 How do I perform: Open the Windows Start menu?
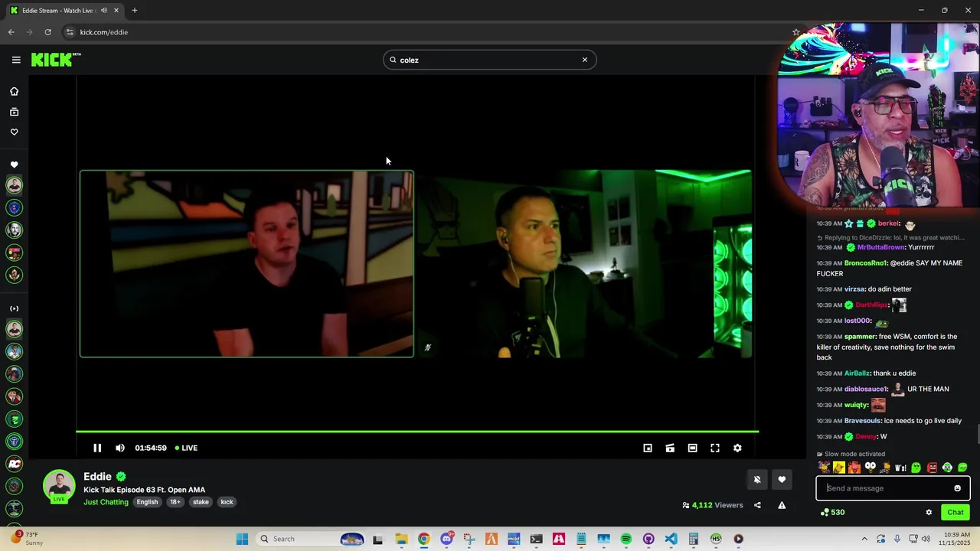(242, 539)
